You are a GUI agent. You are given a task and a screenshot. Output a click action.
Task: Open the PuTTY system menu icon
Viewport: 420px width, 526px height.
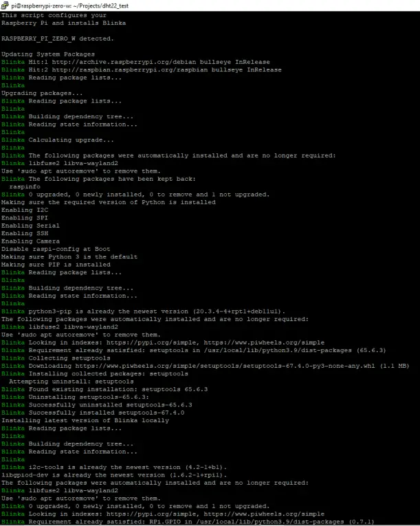coord(5,5)
